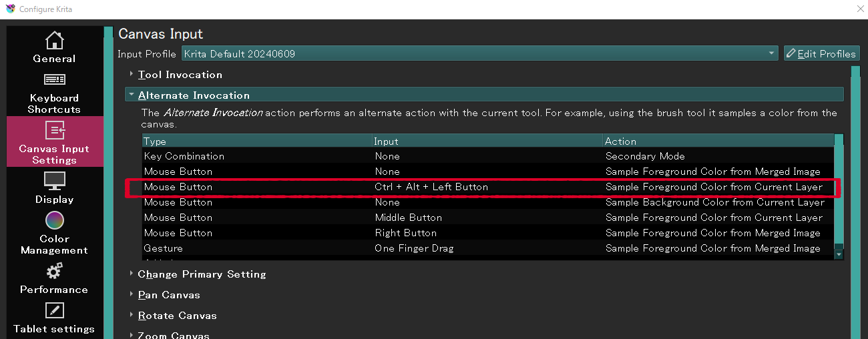Image resolution: width=868 pixels, height=339 pixels.
Task: Select the Canvas Input Settings icon
Action: (x=54, y=131)
